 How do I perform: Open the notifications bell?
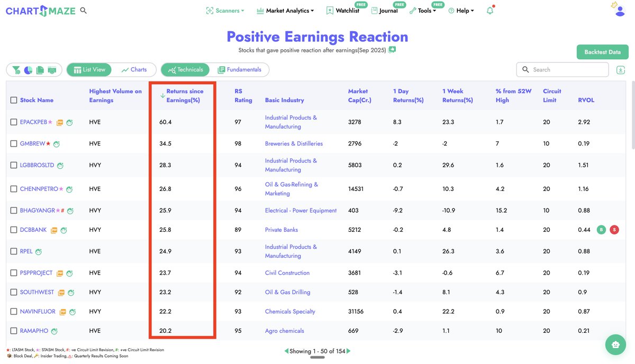tap(490, 11)
